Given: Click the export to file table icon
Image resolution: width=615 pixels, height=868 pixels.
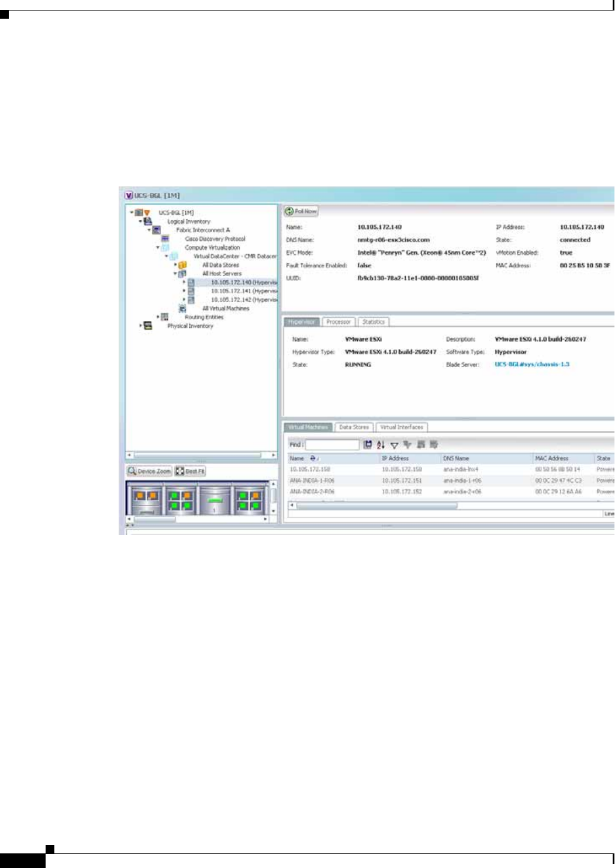Looking at the screenshot, I should pyautogui.click(x=368, y=445).
